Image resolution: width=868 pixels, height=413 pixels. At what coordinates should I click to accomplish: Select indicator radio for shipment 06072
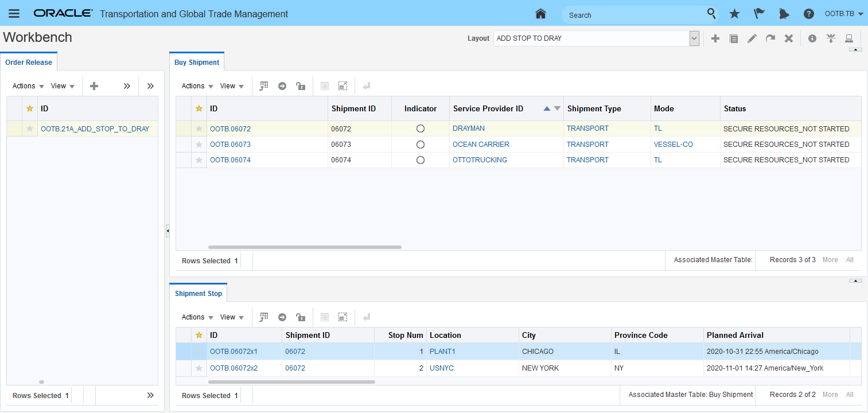pos(421,129)
